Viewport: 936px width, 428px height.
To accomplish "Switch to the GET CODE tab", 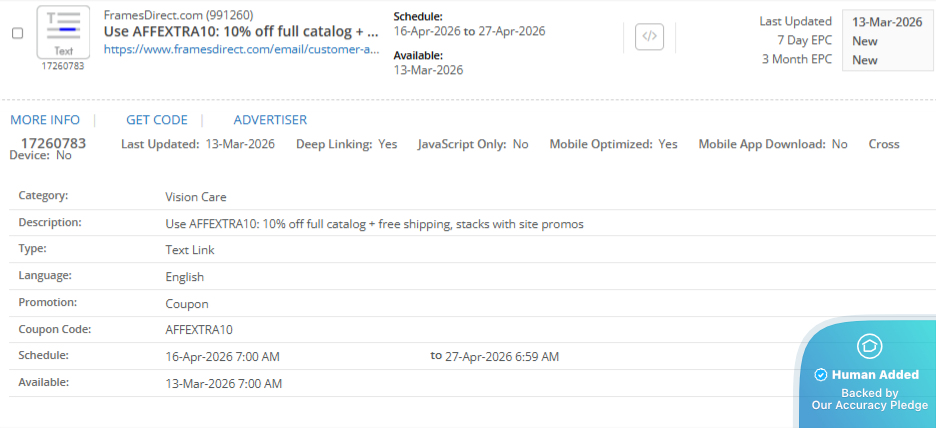I will coord(157,120).
